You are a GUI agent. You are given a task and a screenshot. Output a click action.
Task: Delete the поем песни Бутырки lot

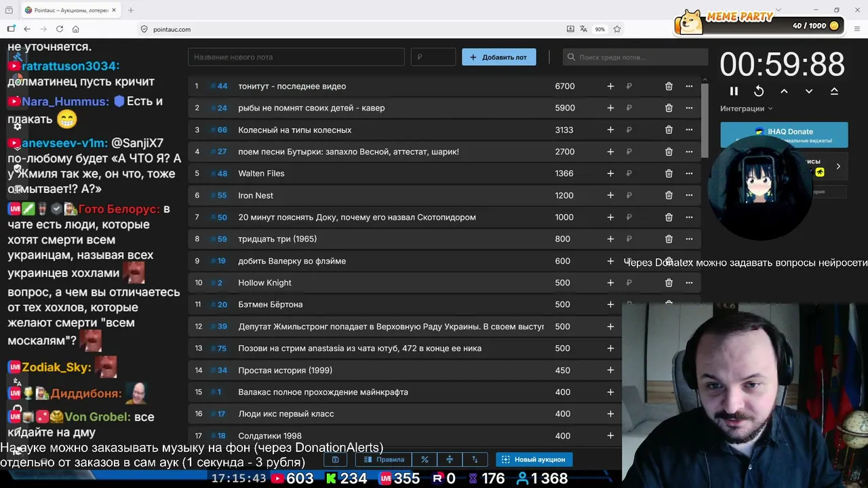tap(669, 152)
